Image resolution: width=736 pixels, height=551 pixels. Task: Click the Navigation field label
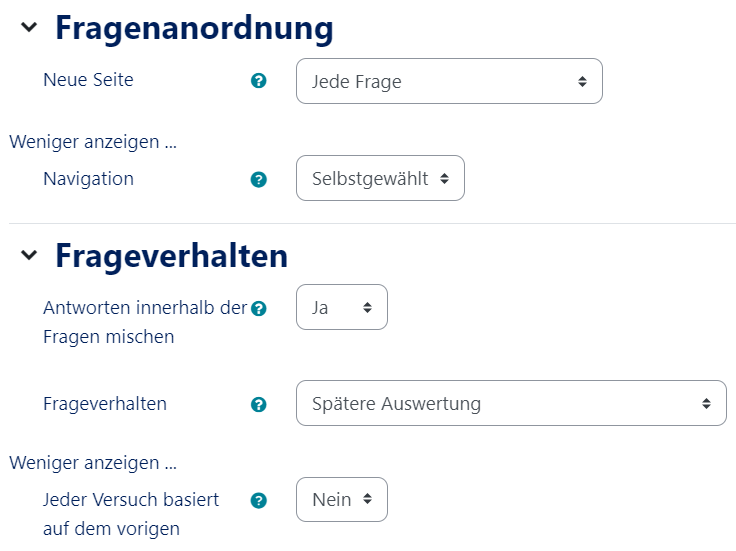[x=88, y=179]
